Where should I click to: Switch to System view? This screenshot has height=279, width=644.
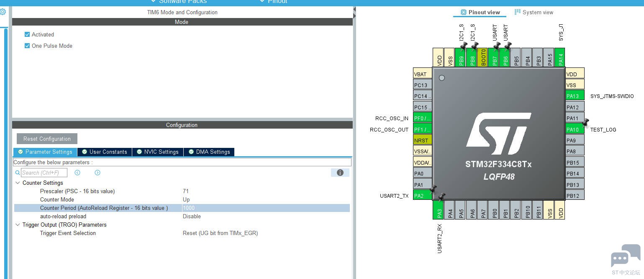(534, 12)
